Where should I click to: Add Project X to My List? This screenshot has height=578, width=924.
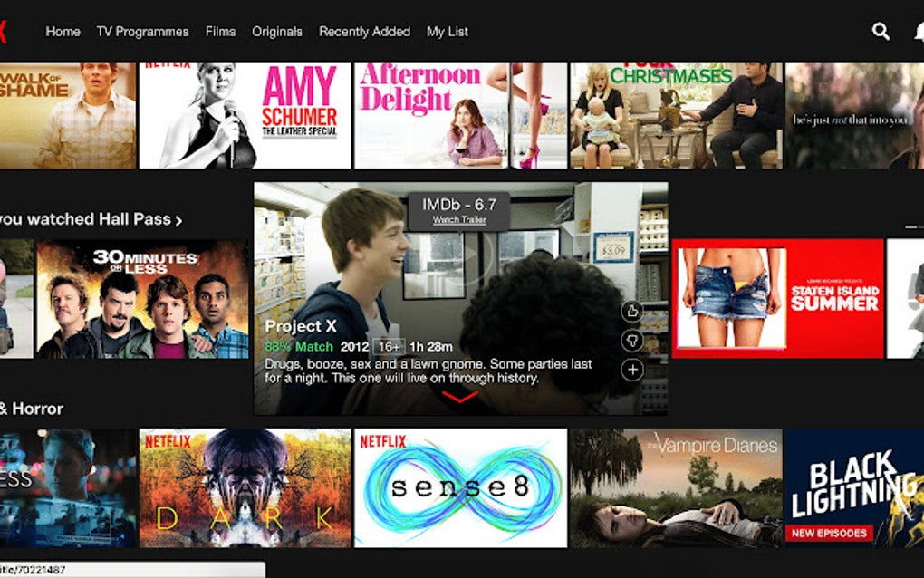click(x=631, y=370)
